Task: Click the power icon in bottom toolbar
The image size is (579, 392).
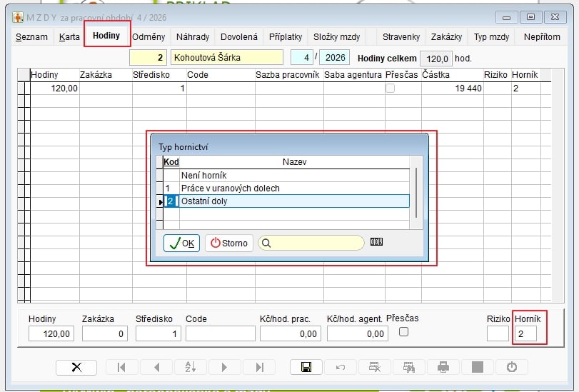Action: pyautogui.click(x=511, y=367)
